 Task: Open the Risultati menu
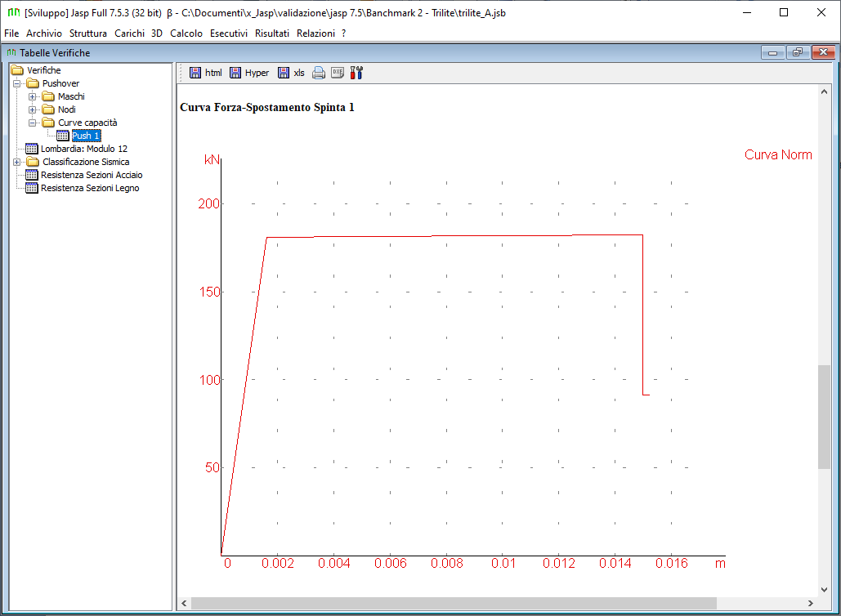pyautogui.click(x=272, y=33)
